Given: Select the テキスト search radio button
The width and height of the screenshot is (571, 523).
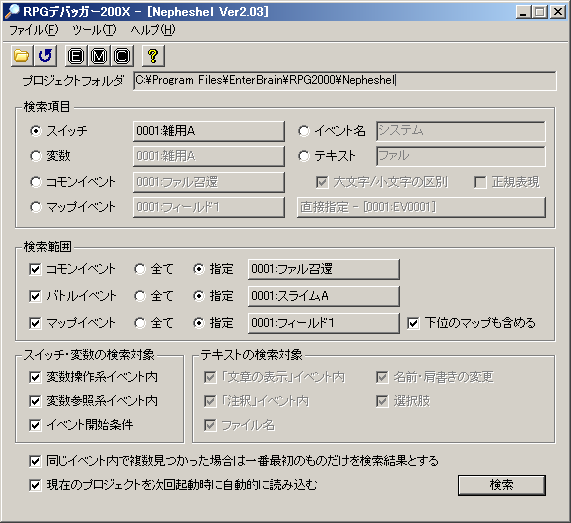Looking at the screenshot, I should point(304,156).
